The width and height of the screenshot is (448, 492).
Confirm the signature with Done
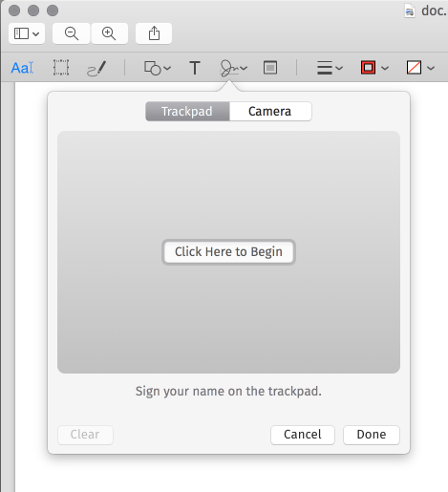pyautogui.click(x=372, y=435)
